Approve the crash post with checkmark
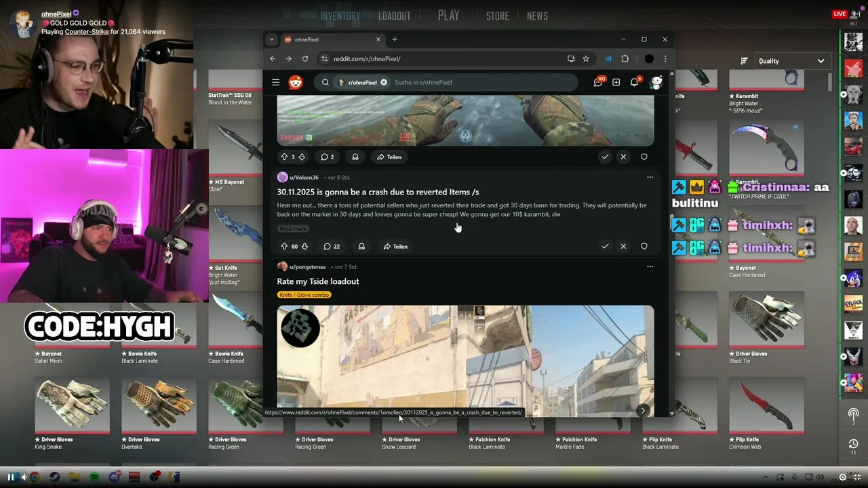 pyautogui.click(x=605, y=246)
